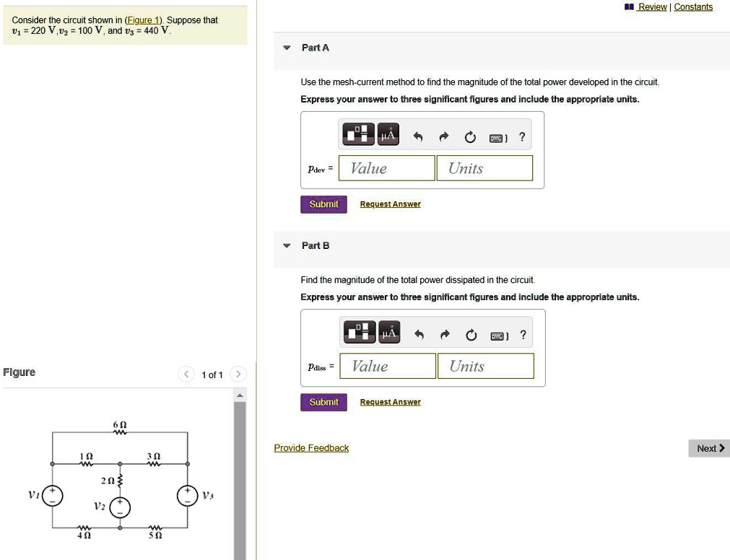Open keyboard shortcuts icon in Part A toolbar
The height and width of the screenshot is (560, 730).
click(498, 136)
